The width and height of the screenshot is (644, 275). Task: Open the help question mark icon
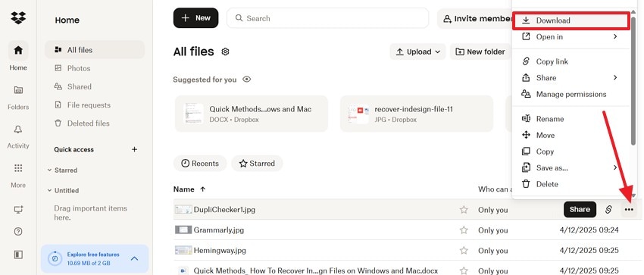[x=18, y=232]
